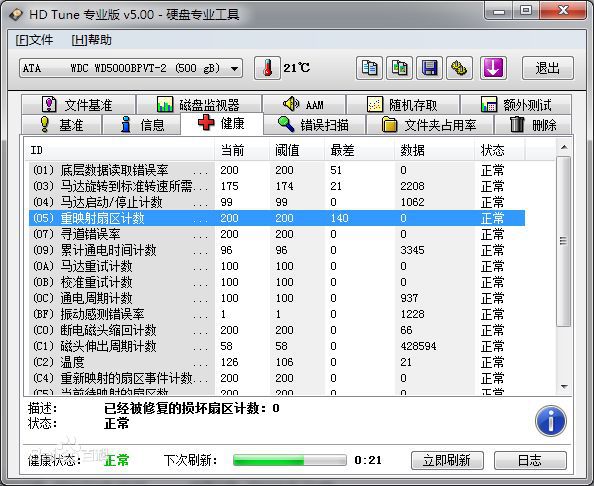
Task: Click the green refresh progress bar
Action: click(x=290, y=460)
